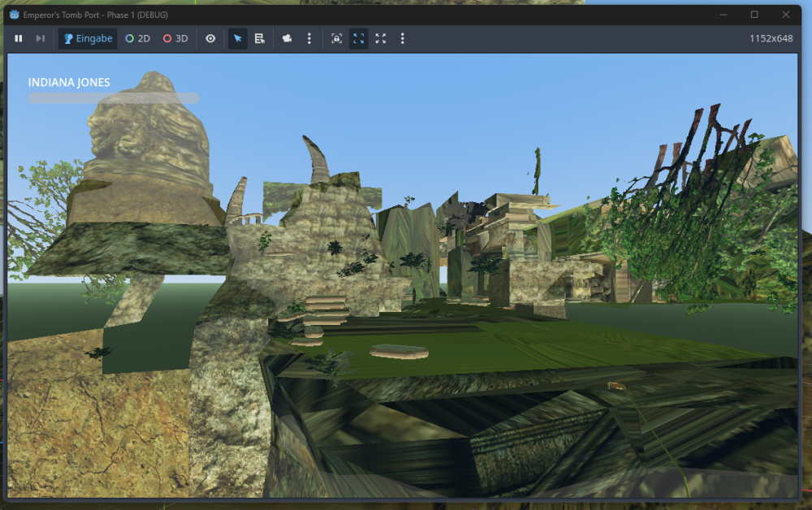812x510 pixels.
Task: Click the Godot icon in title bar
Action: coord(14,15)
